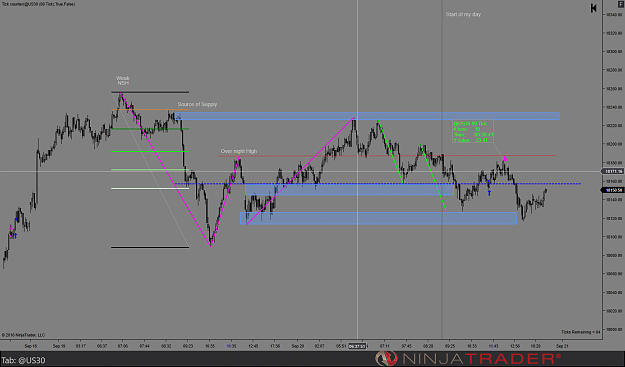Viewport: 625px width, 367px height.
Task: Click the 'Sep 21' date on time axis
Action: pos(562,346)
